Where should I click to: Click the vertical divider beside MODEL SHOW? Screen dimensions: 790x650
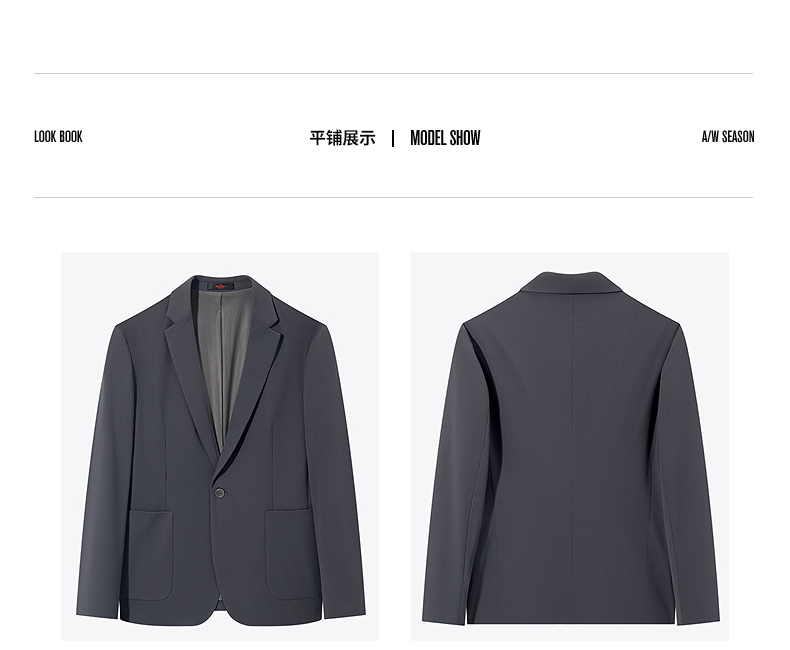click(393, 138)
